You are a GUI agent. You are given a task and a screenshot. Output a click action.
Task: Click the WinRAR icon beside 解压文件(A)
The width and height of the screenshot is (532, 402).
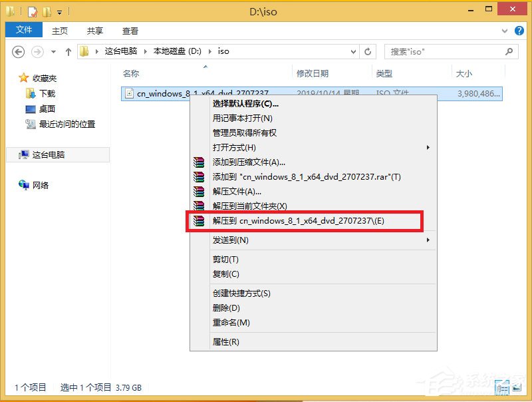tap(198, 192)
